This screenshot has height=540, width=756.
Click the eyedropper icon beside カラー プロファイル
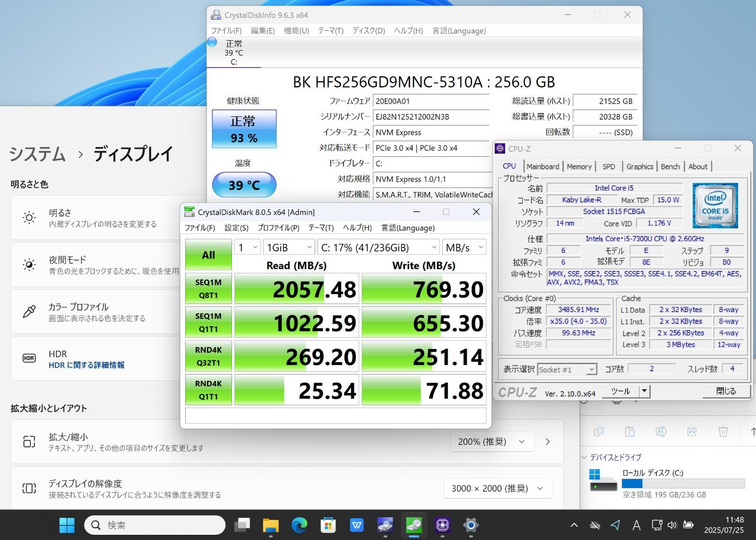point(29,312)
